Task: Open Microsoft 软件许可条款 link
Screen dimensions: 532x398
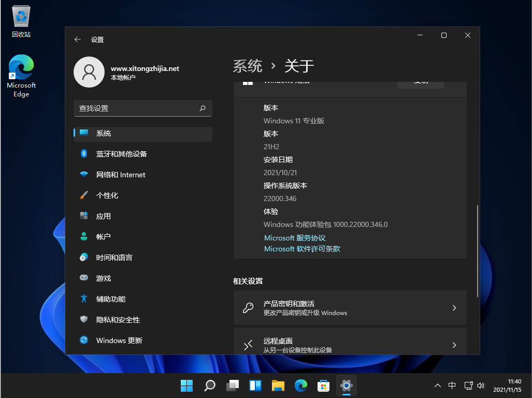Action: coord(301,249)
